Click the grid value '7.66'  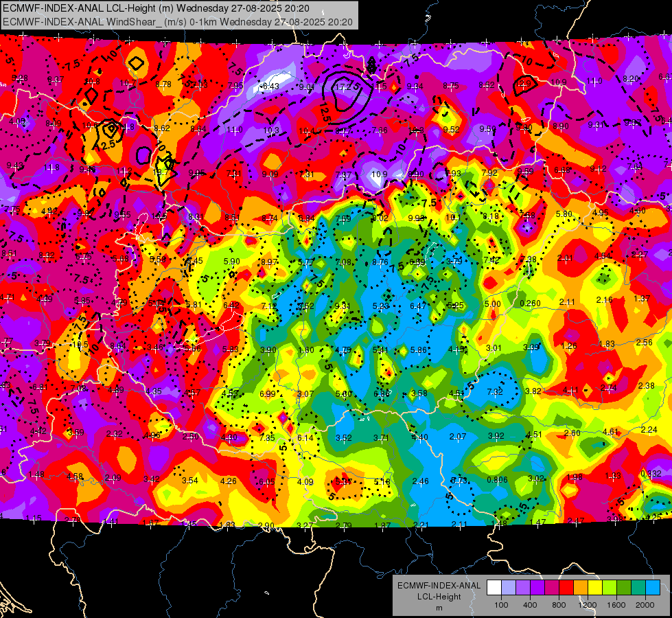coord(380,130)
